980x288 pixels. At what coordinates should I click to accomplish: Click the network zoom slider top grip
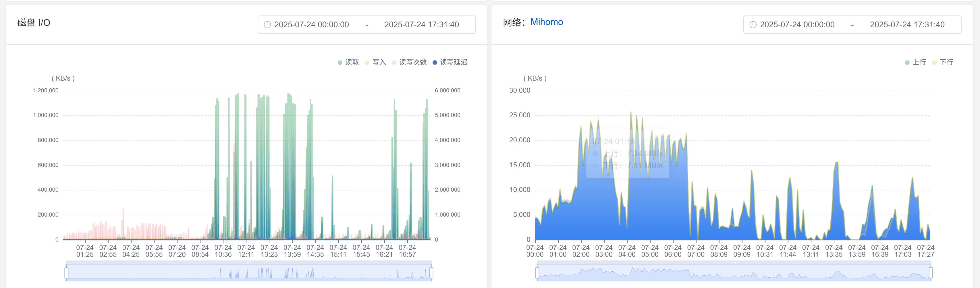[x=734, y=262]
